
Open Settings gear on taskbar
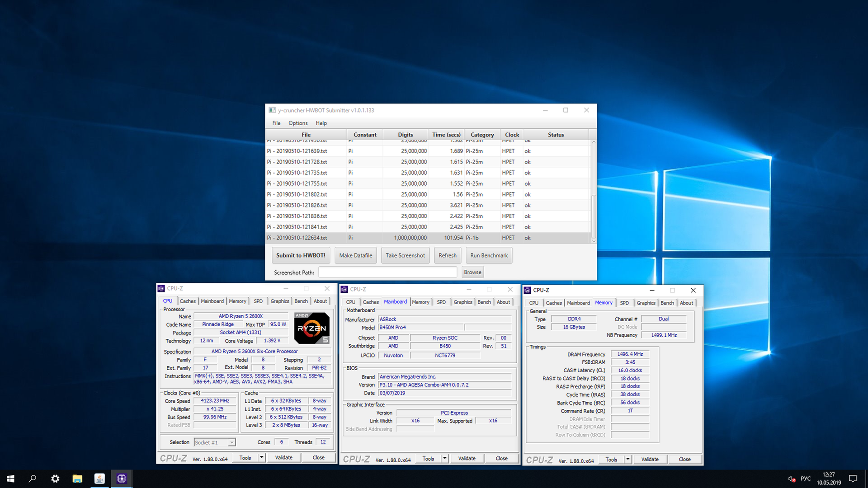pyautogui.click(x=55, y=479)
